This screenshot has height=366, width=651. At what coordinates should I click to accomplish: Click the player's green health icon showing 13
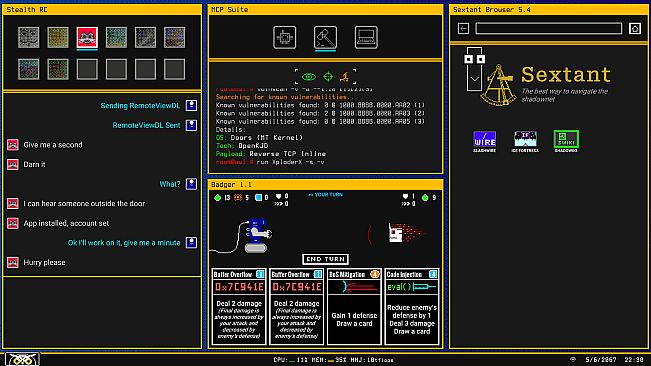217,198
